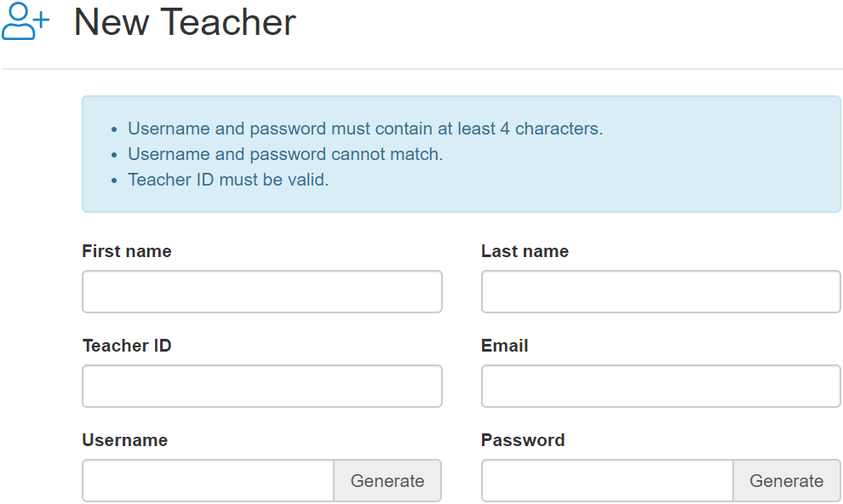This screenshot has width=843, height=504.
Task: Focus the Last name input field
Action: 661,292
